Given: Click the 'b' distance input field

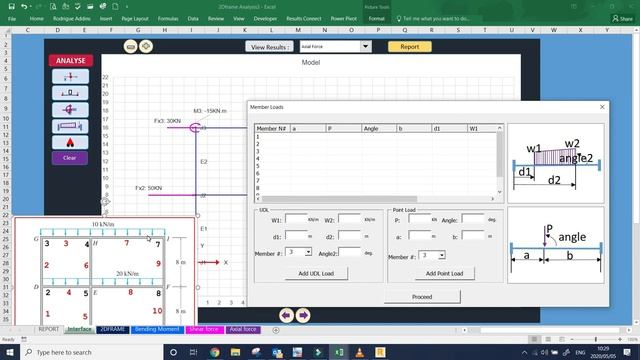Looking at the screenshot, I should tap(473, 236).
